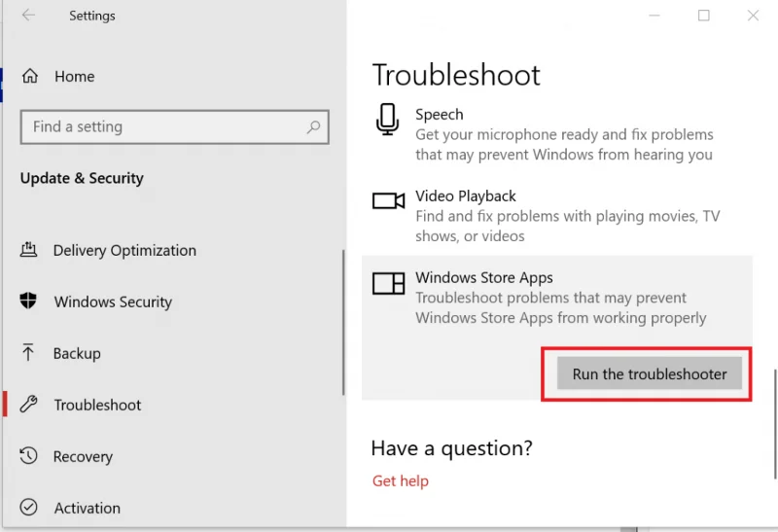This screenshot has width=778, height=532.
Task: Open the Activation settings page
Action: tap(88, 509)
